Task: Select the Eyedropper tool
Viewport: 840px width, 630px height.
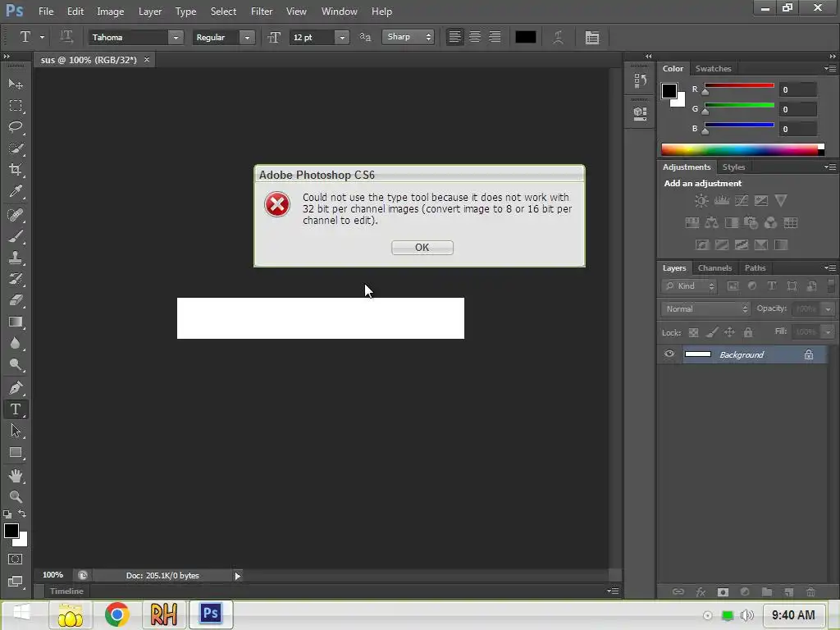Action: coord(16,191)
